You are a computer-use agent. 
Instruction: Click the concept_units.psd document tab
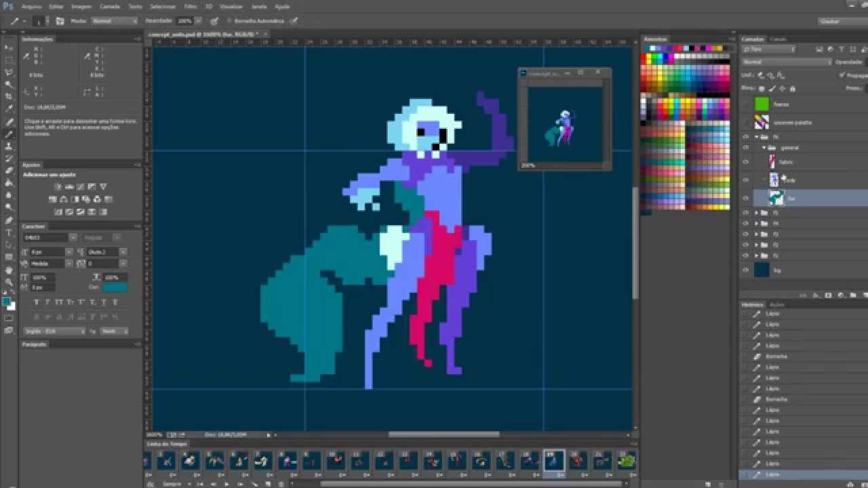(x=207, y=34)
